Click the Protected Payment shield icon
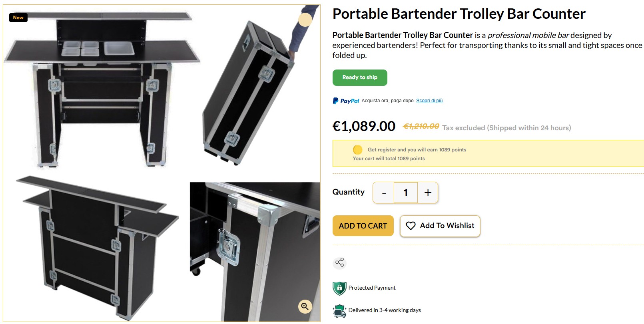This screenshot has height=324, width=644. pos(339,288)
